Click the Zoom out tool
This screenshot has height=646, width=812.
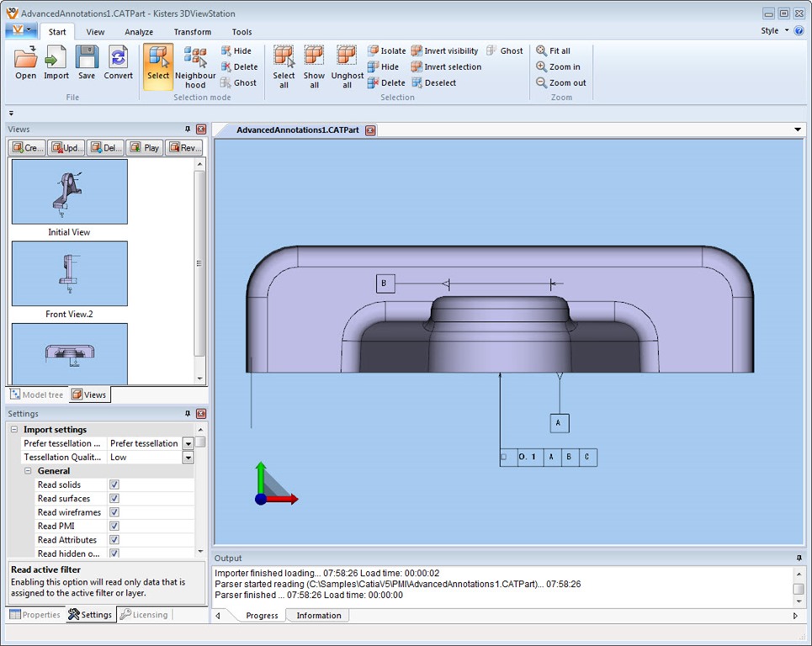tap(561, 82)
